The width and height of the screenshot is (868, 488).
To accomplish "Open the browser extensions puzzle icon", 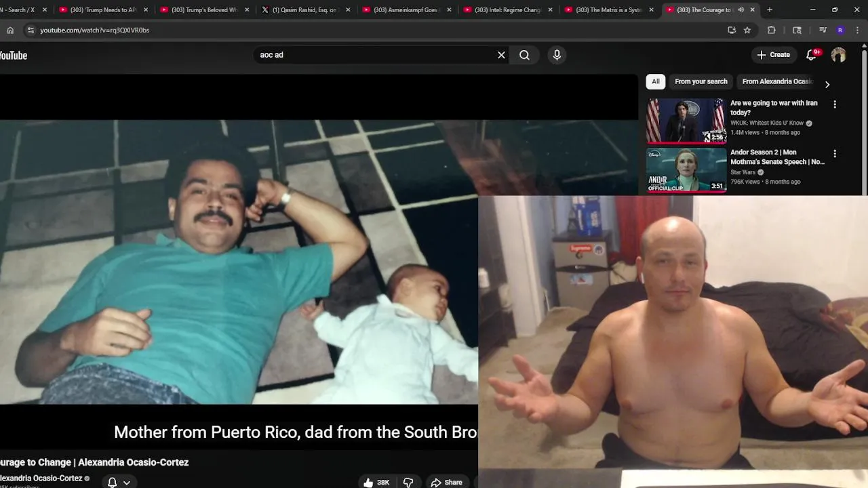I will pos(771,30).
